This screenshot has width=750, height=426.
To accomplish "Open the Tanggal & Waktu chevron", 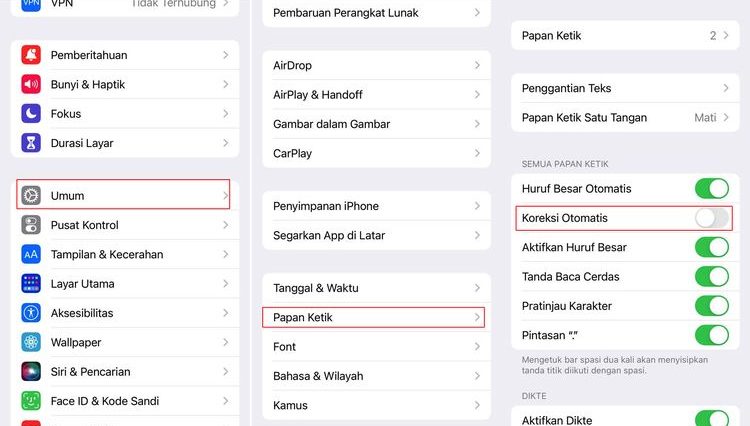I will coord(477,288).
